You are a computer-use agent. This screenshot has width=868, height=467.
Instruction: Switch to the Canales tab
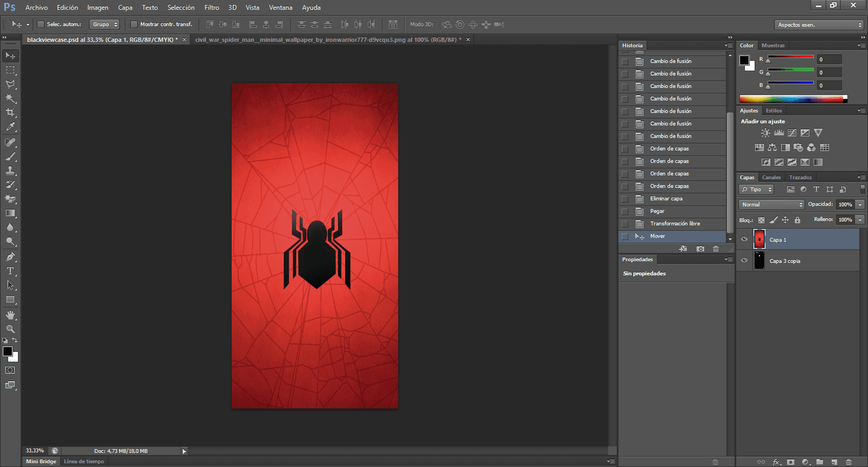pyautogui.click(x=771, y=178)
